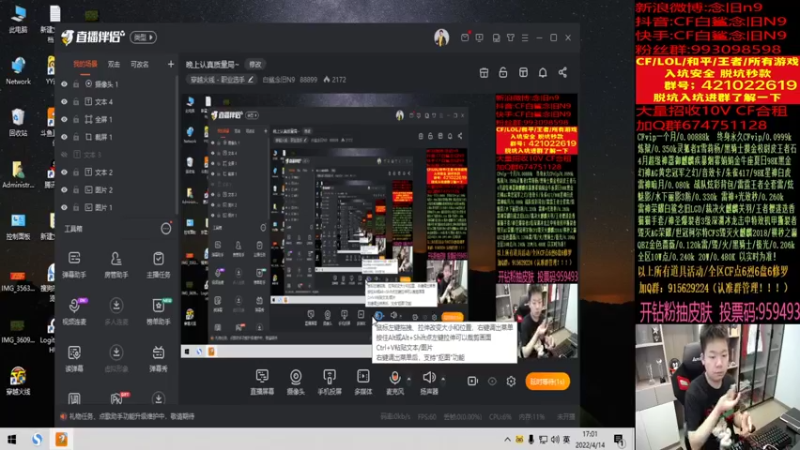Image resolution: width=800 pixels, height=450 pixels.
Task: Show hidden system tray icons
Action: [x=507, y=439]
